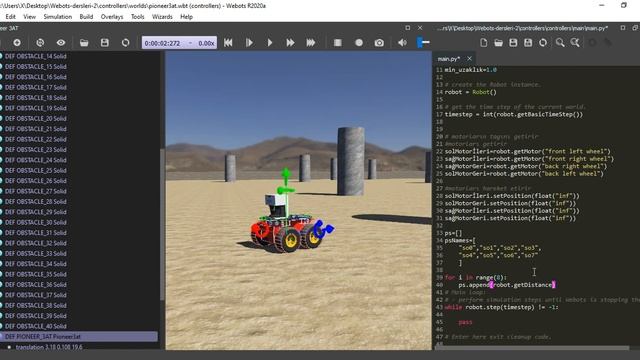Create a new text file in editor
The width and height of the screenshot is (640, 360).
tap(484, 42)
